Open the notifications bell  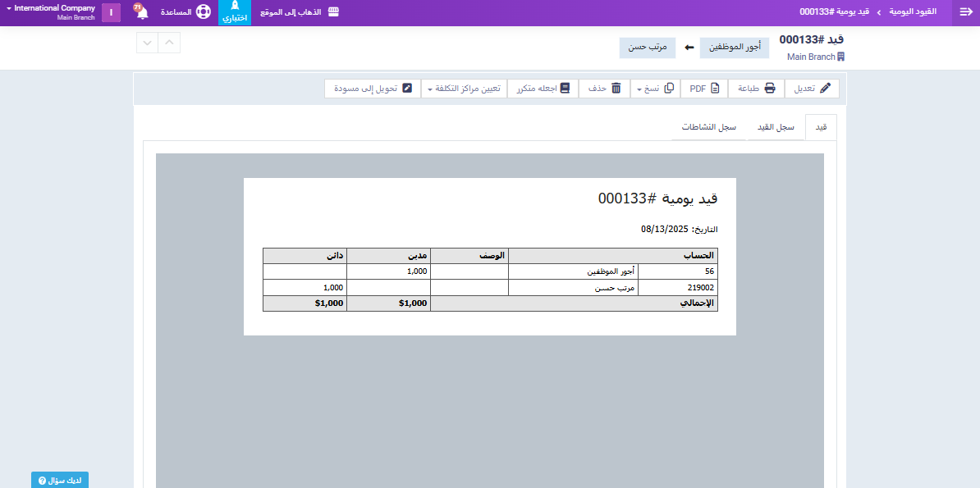[x=142, y=12]
